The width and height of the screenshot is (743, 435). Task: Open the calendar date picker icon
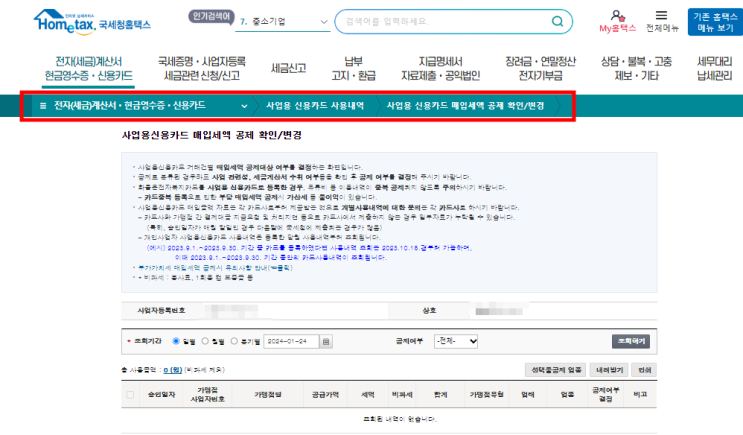(x=326, y=341)
